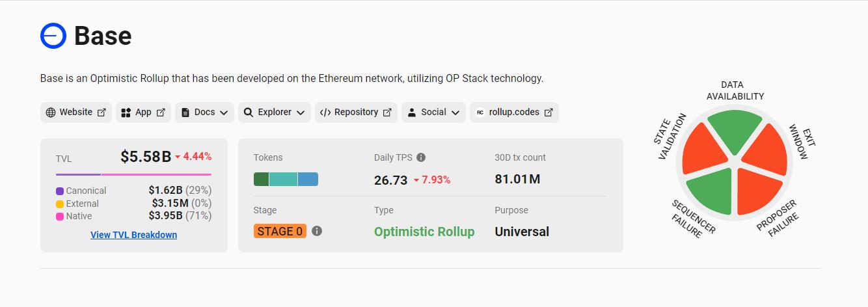
Task: Click the globe icon on Website button
Action: tap(51, 113)
